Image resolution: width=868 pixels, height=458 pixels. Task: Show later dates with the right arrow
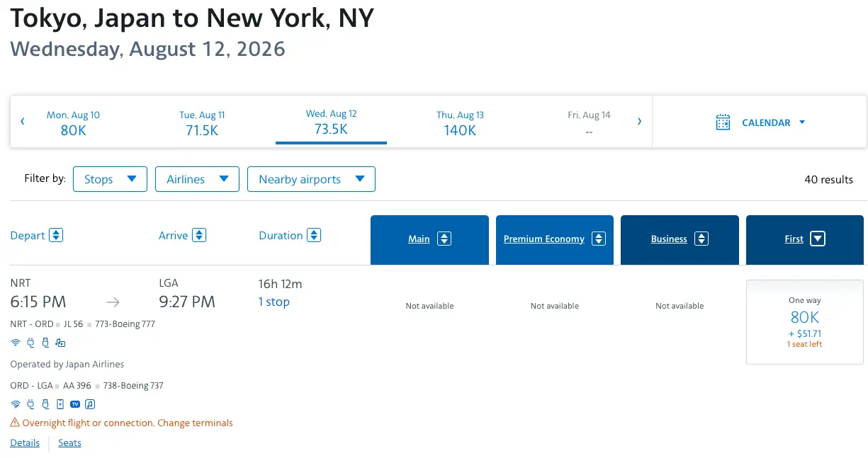pyautogui.click(x=639, y=122)
